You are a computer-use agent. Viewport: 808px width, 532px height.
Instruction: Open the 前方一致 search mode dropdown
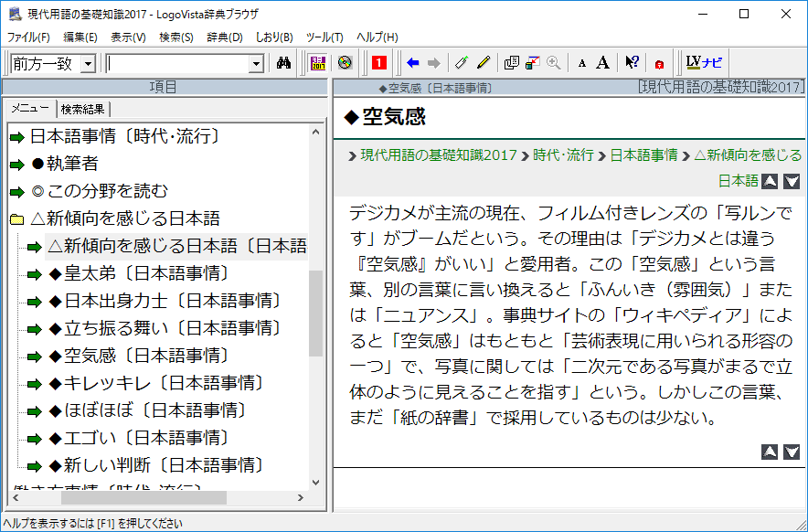88,63
